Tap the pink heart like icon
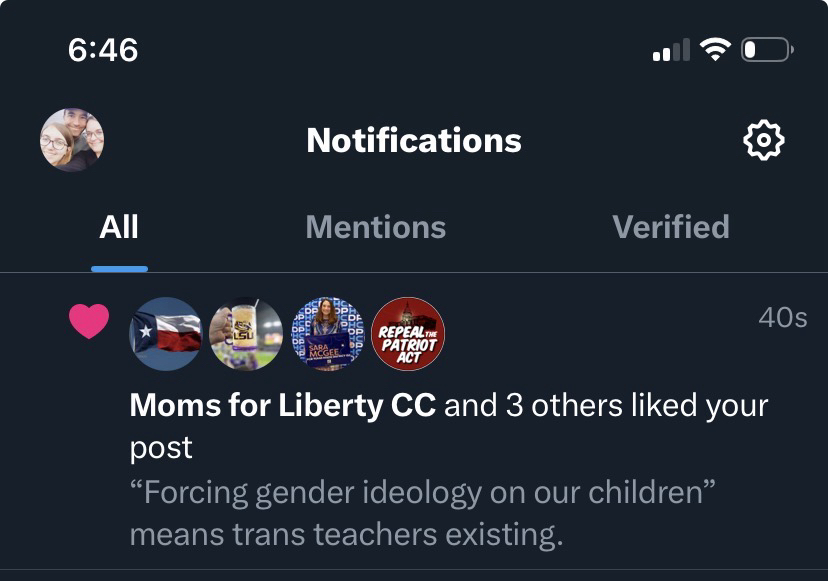Screen dimensions: 828x581 click(88, 321)
